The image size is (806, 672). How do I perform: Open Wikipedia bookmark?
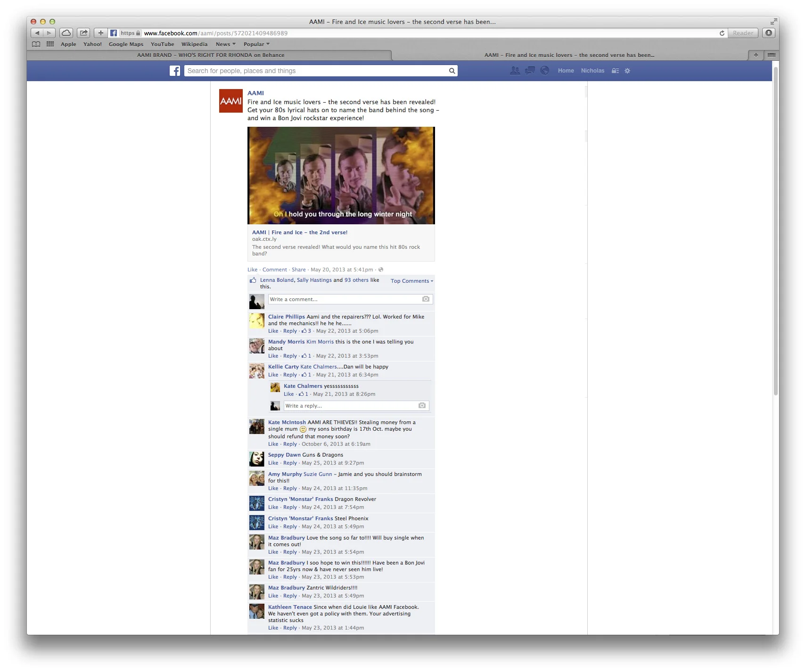194,44
